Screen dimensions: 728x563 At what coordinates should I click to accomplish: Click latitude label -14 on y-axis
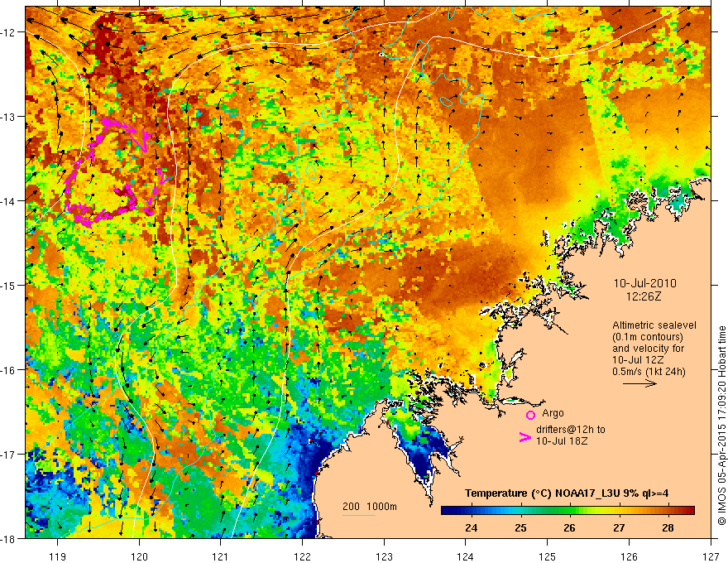click(x=8, y=201)
